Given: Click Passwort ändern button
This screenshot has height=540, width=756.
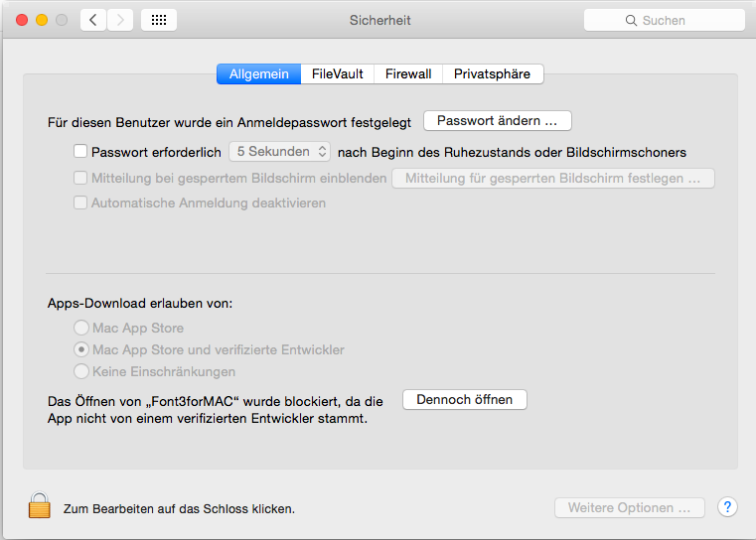Looking at the screenshot, I should pos(498,120).
